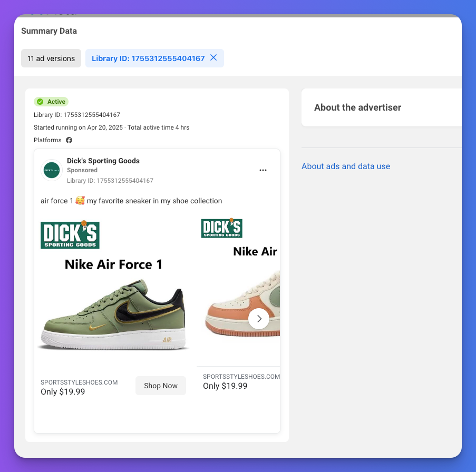Viewport: 476px width, 472px height.
Task: Click the "Only $19.99" text in the first card
Action: tap(63, 391)
